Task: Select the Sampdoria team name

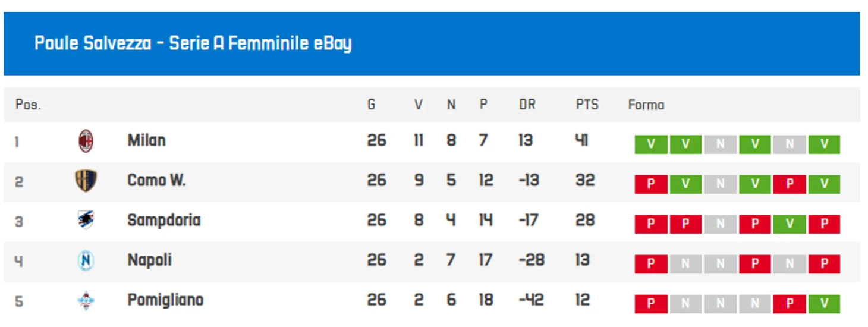Action: tap(163, 221)
